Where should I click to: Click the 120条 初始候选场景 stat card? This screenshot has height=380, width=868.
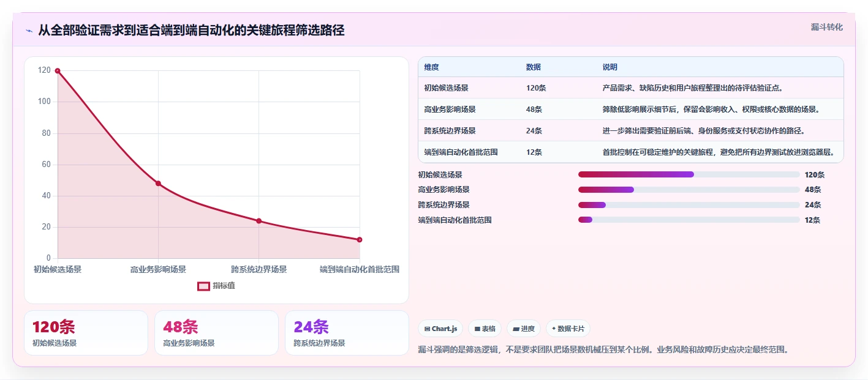click(86, 333)
